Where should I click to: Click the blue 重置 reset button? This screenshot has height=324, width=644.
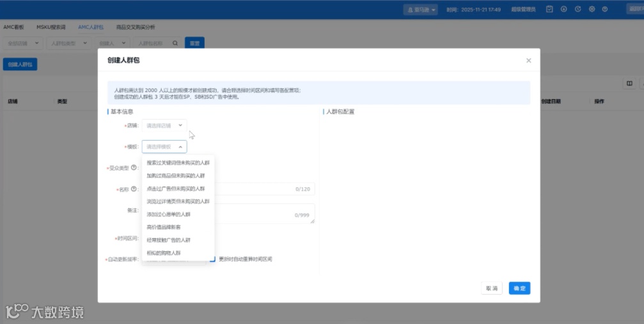[x=194, y=43]
